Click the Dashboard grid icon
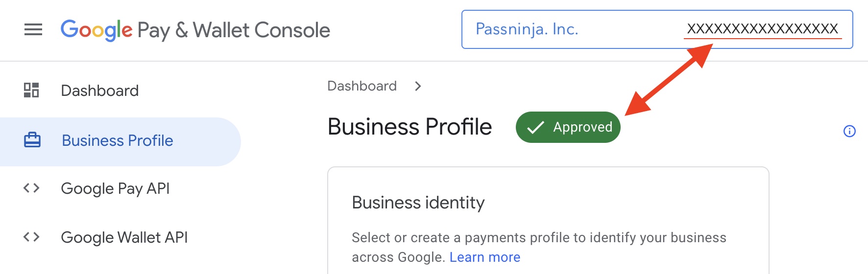 click(31, 90)
